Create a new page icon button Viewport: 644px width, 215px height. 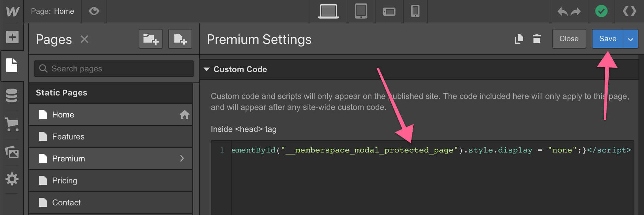point(180,39)
